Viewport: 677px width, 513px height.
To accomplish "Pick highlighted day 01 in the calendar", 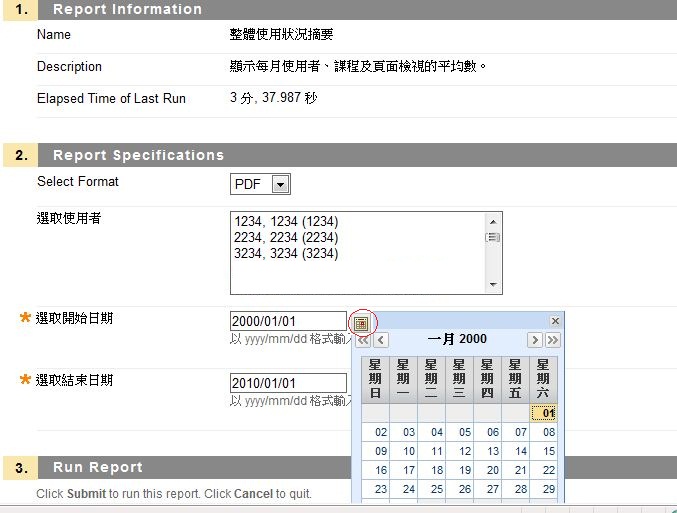I will (548, 413).
